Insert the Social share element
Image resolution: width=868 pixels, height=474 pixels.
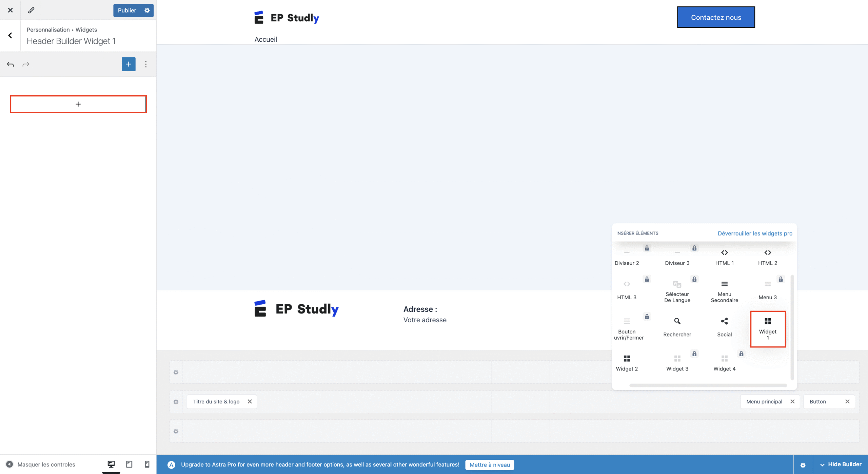724,327
